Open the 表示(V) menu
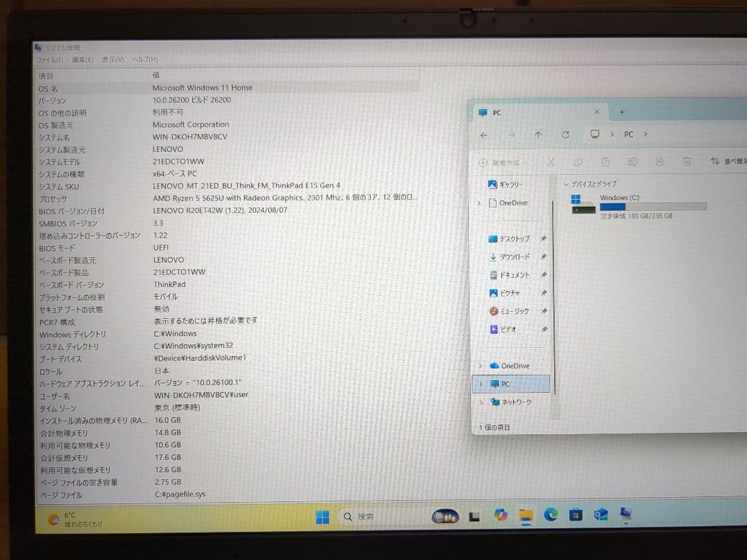The width and height of the screenshot is (747, 560). pos(113,59)
